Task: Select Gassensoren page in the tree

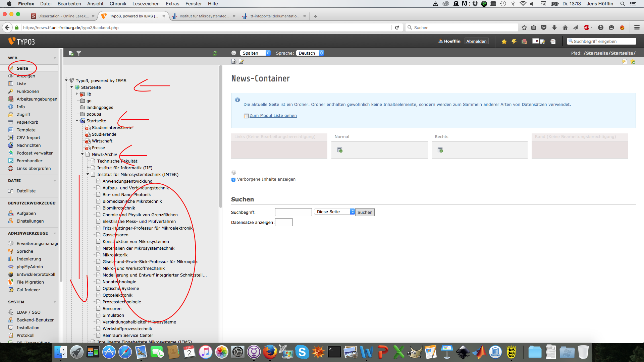Action: (x=115, y=235)
